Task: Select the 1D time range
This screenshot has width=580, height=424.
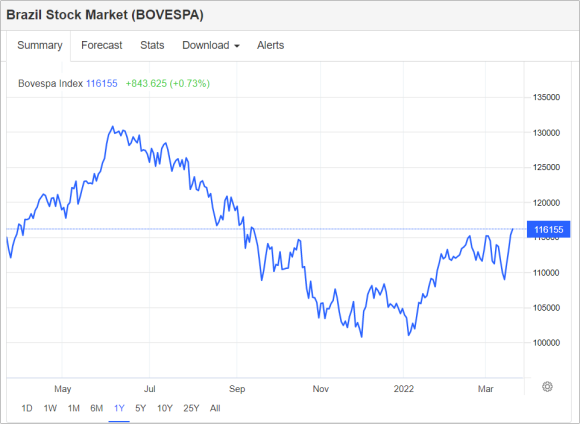Action: pyautogui.click(x=27, y=408)
